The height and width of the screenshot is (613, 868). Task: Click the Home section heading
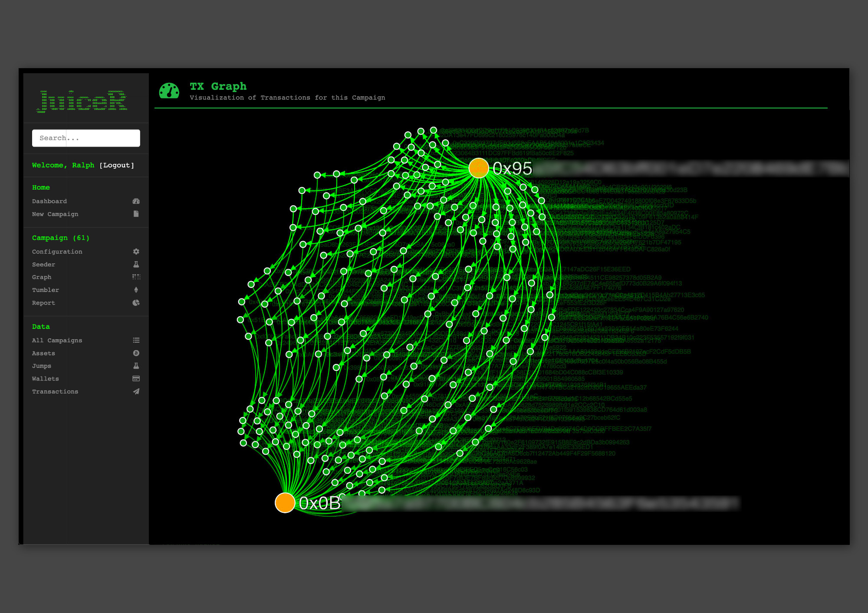pos(41,187)
